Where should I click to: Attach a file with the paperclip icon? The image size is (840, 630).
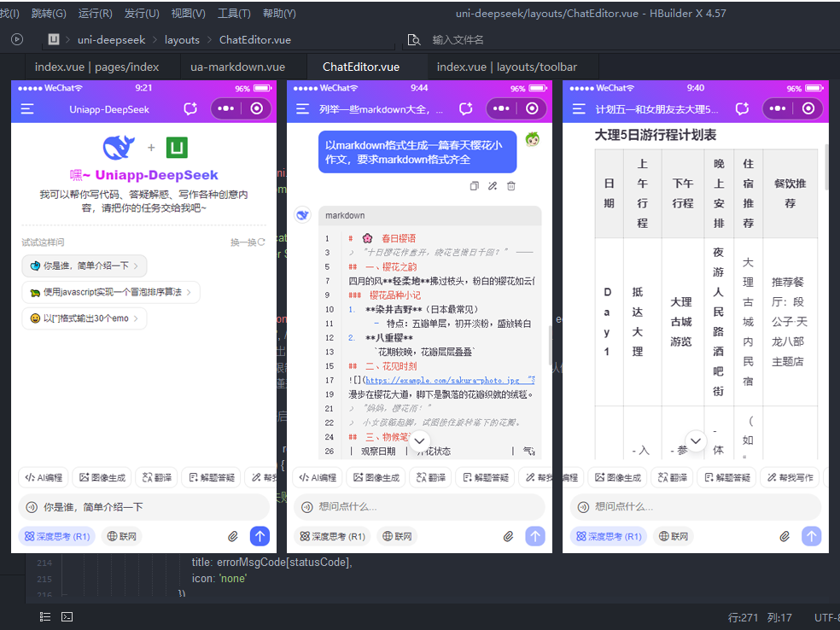point(233,536)
